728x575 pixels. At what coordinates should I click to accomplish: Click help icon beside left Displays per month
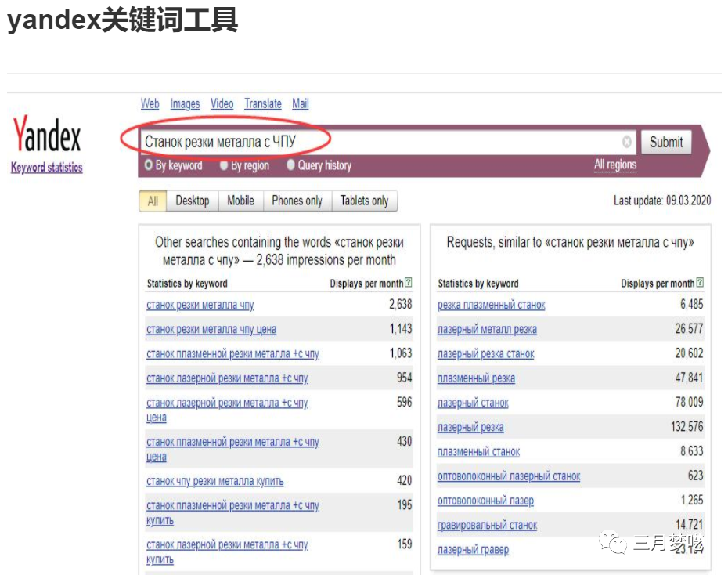(x=409, y=283)
